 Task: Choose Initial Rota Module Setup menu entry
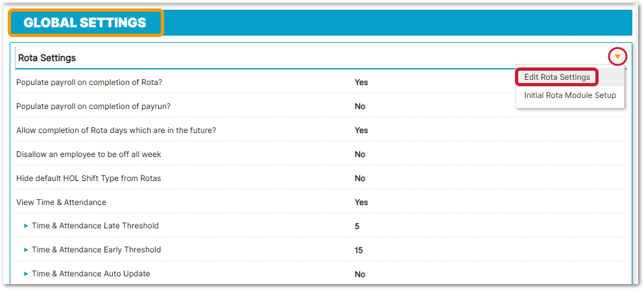coord(570,95)
